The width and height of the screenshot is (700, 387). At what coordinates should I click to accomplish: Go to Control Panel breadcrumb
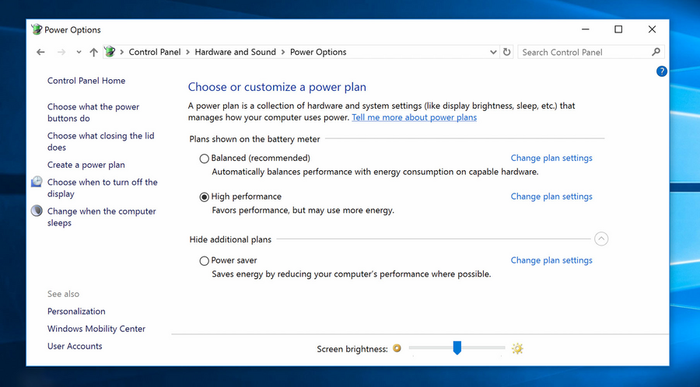(x=154, y=52)
